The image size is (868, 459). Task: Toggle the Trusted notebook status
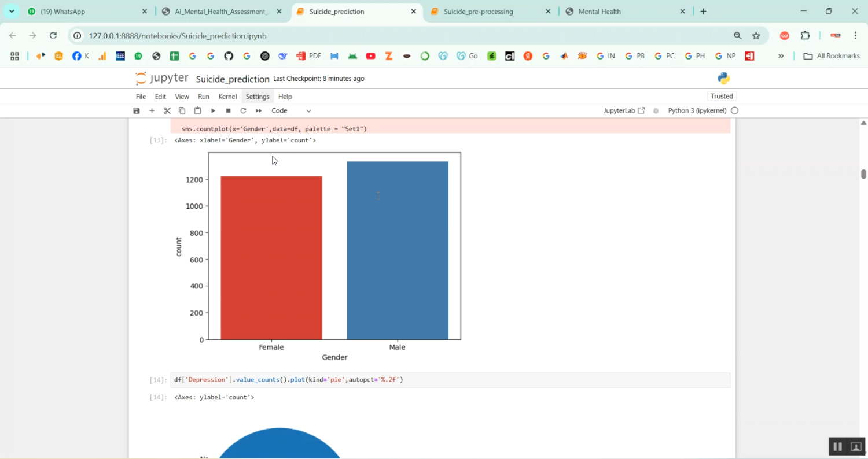(x=721, y=96)
